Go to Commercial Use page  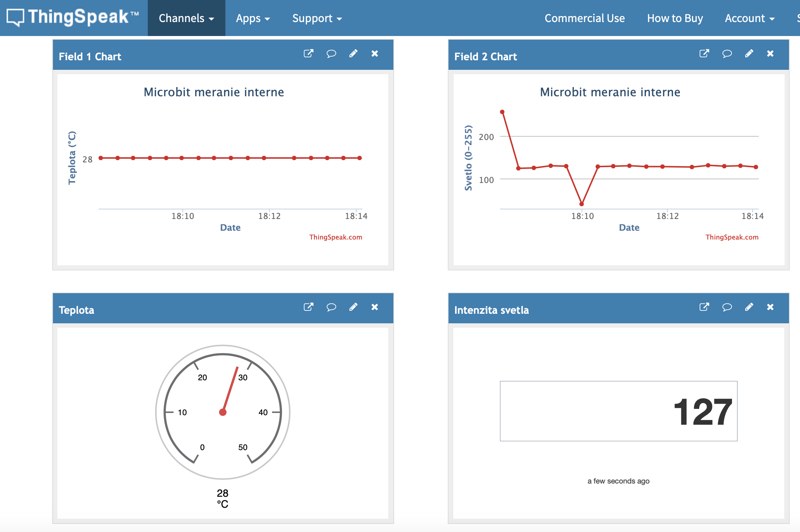click(x=584, y=18)
